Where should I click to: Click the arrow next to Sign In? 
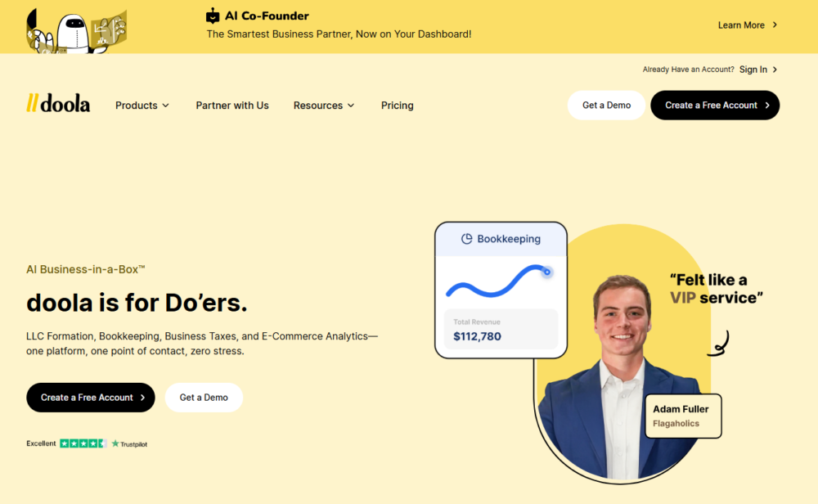(775, 70)
